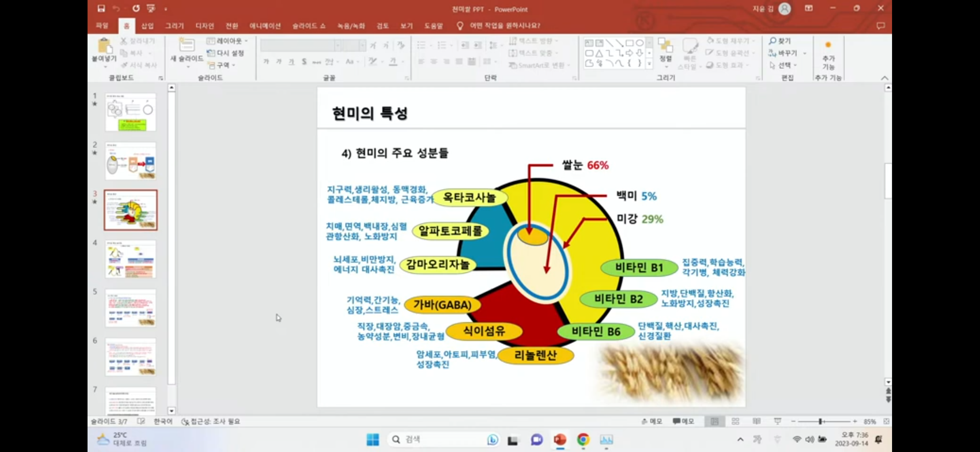The width and height of the screenshot is (980, 452).
Task: Click the New Slide (새 슬라이드) icon
Action: pos(187,45)
